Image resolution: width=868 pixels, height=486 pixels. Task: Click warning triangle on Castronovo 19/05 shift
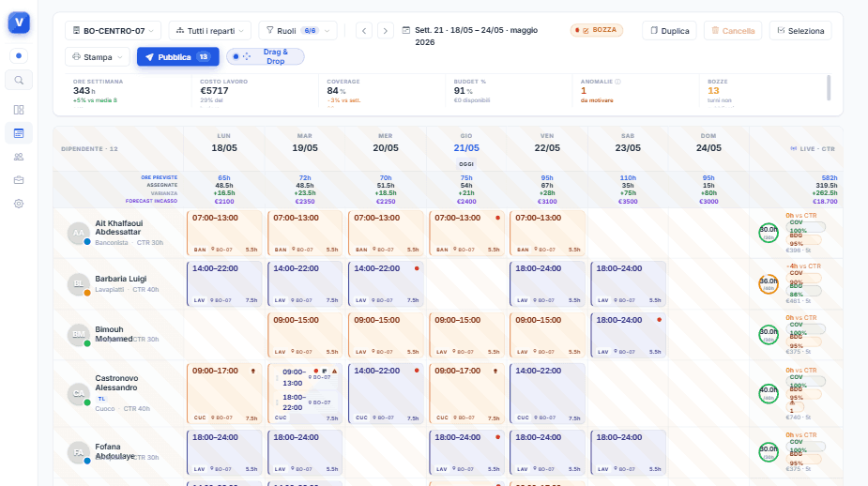334,371
